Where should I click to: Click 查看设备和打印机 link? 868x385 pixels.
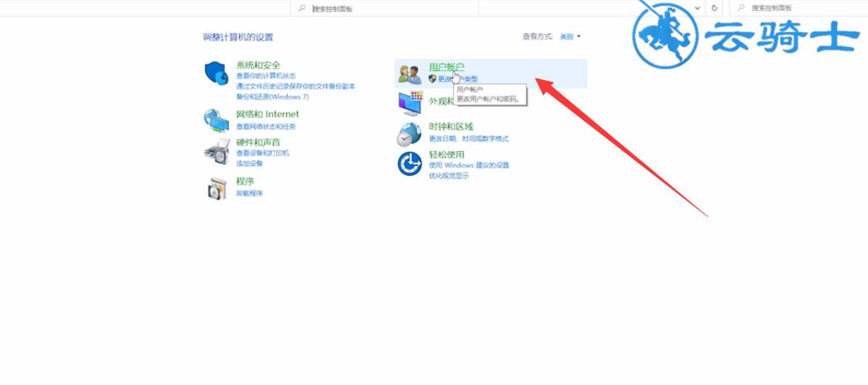click(263, 153)
